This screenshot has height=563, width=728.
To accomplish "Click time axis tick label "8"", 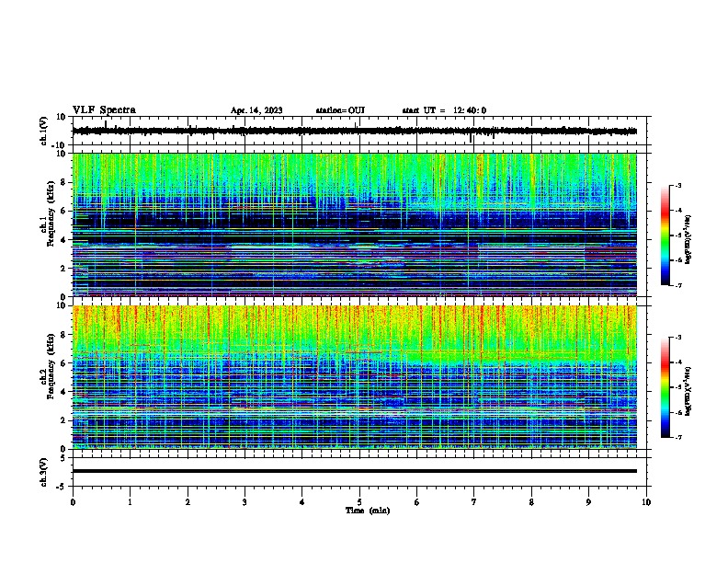I will point(531,502).
